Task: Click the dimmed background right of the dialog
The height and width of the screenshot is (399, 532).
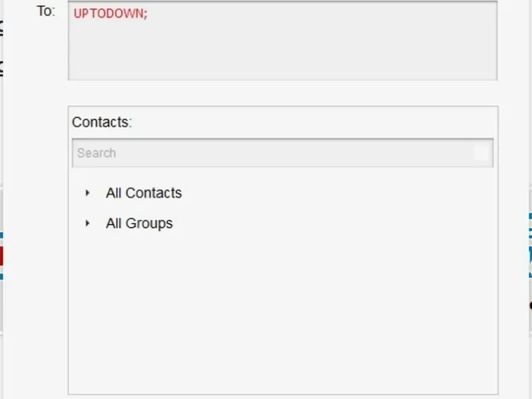Action: point(529,133)
